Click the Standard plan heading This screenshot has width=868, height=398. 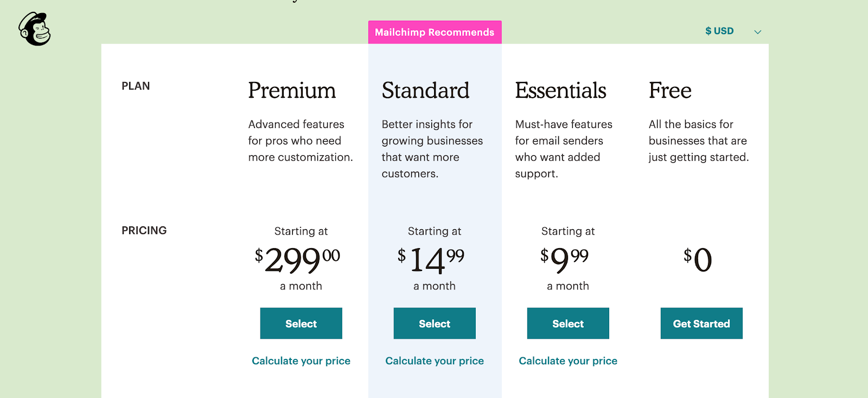click(x=425, y=91)
